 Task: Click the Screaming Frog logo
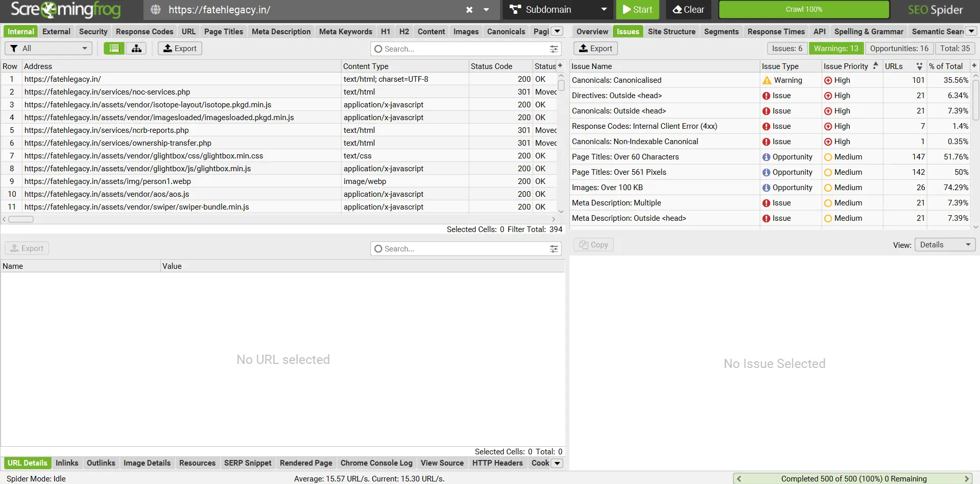[66, 10]
